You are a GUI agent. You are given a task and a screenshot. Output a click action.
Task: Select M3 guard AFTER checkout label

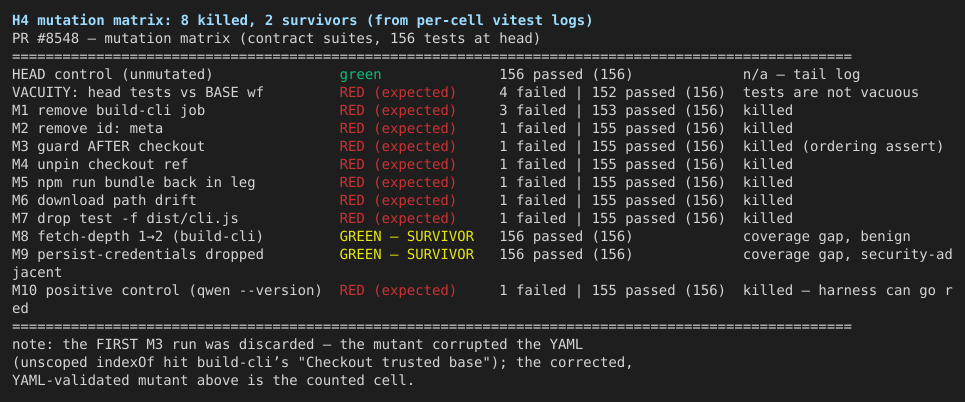(x=108, y=147)
